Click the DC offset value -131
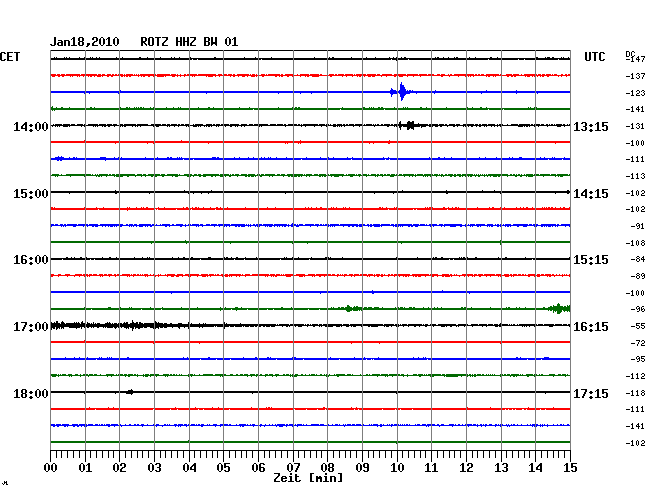This screenshot has width=650, height=494. (636, 126)
